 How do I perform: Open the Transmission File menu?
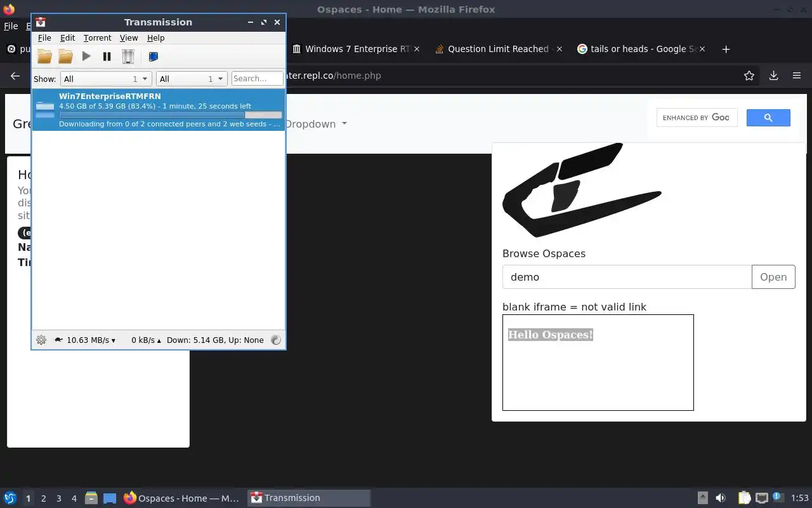(44, 38)
